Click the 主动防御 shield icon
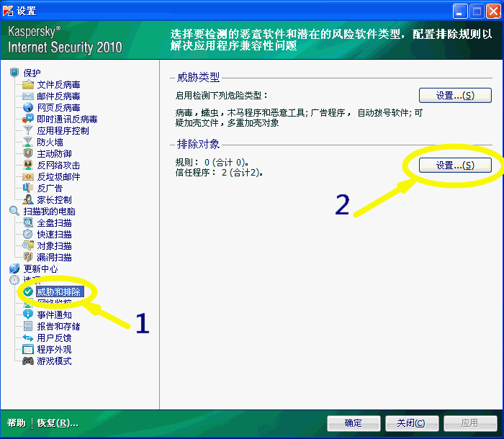Image resolution: width=504 pixels, height=439 pixels. [x=28, y=153]
